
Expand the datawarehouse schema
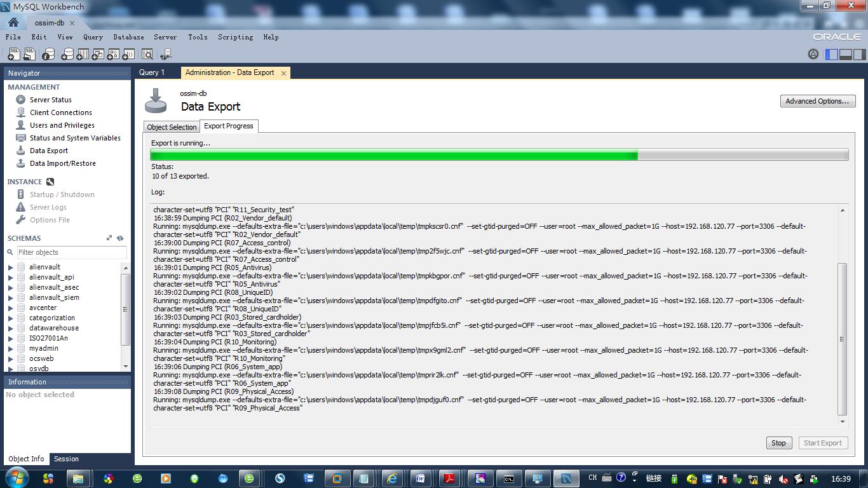tap(11, 329)
